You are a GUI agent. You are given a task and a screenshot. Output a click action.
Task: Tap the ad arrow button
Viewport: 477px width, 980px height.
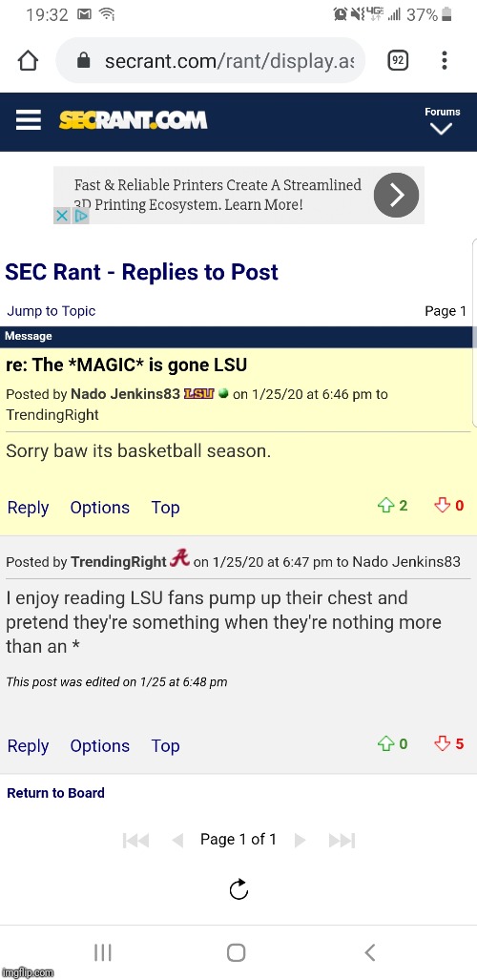tap(396, 195)
